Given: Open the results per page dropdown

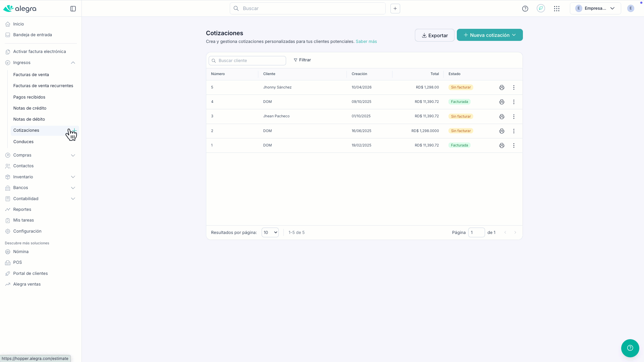Looking at the screenshot, I should pos(270,233).
